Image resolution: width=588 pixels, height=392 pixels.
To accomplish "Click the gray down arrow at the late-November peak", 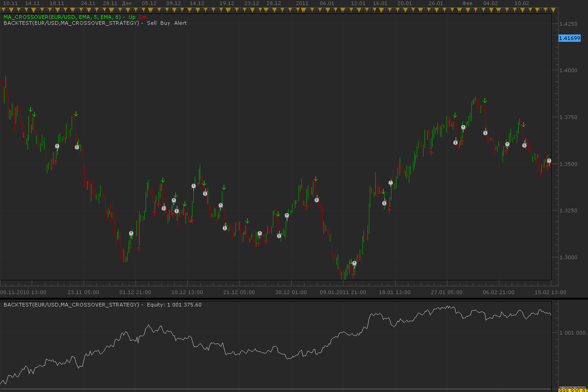I will (x=76, y=114).
